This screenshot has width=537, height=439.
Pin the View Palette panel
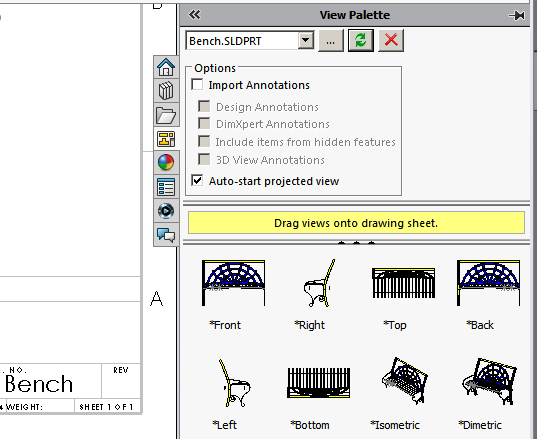click(517, 15)
